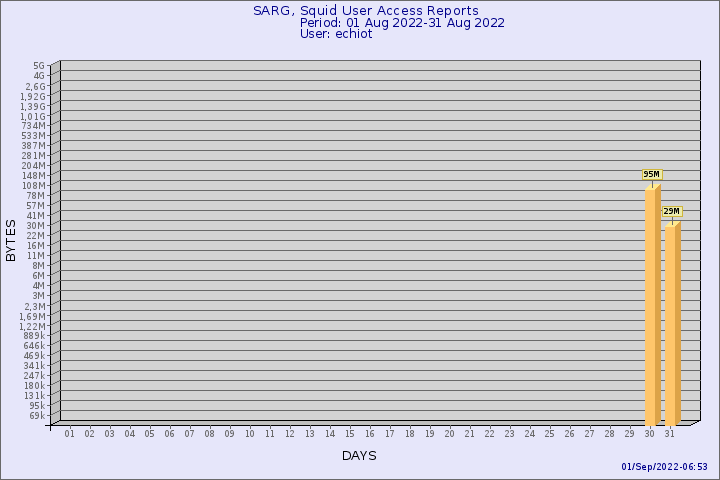
Task: Click day 15 on the x-axis
Action: click(x=350, y=434)
